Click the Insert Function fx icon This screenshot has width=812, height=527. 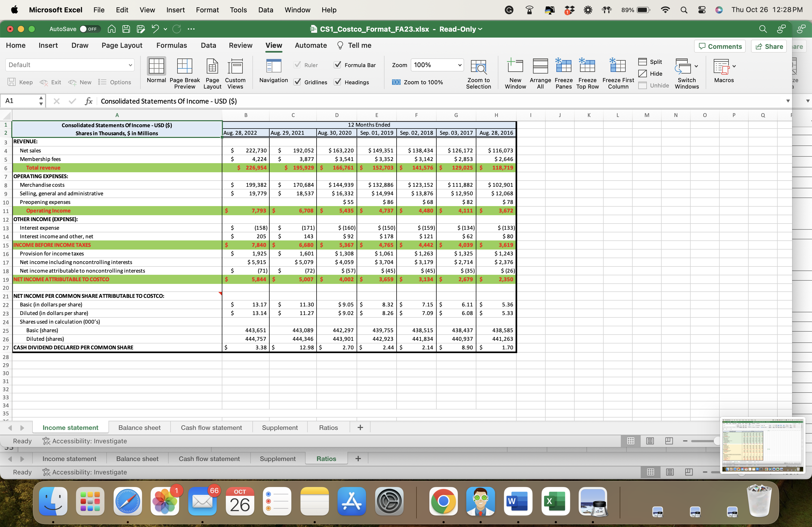[x=88, y=101]
